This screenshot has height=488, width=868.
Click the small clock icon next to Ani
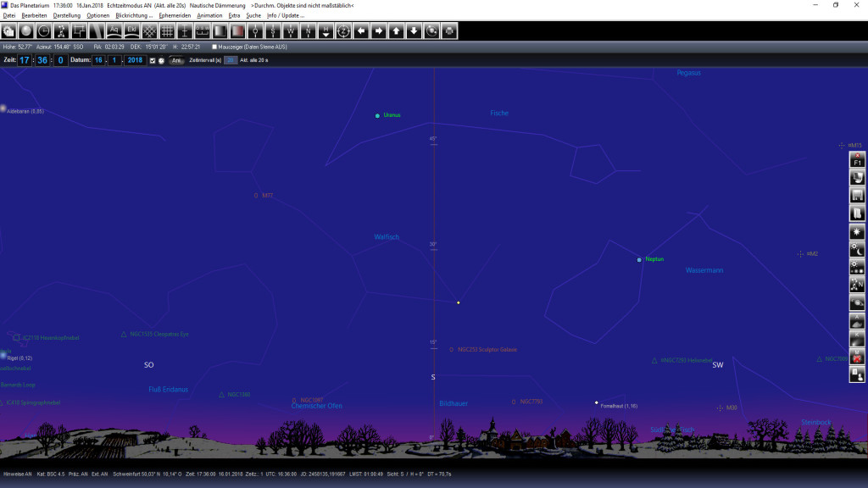click(x=162, y=61)
